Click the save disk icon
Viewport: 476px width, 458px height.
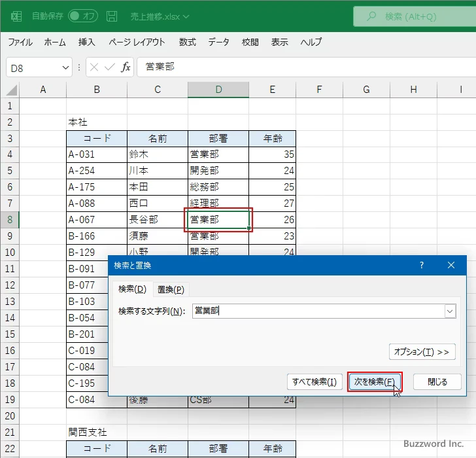click(112, 16)
